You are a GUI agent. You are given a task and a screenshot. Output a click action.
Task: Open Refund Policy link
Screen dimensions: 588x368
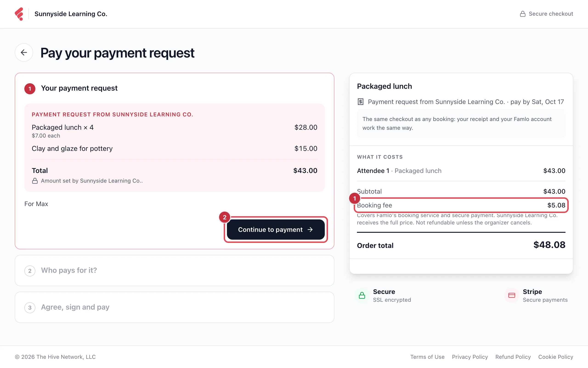coord(513,357)
